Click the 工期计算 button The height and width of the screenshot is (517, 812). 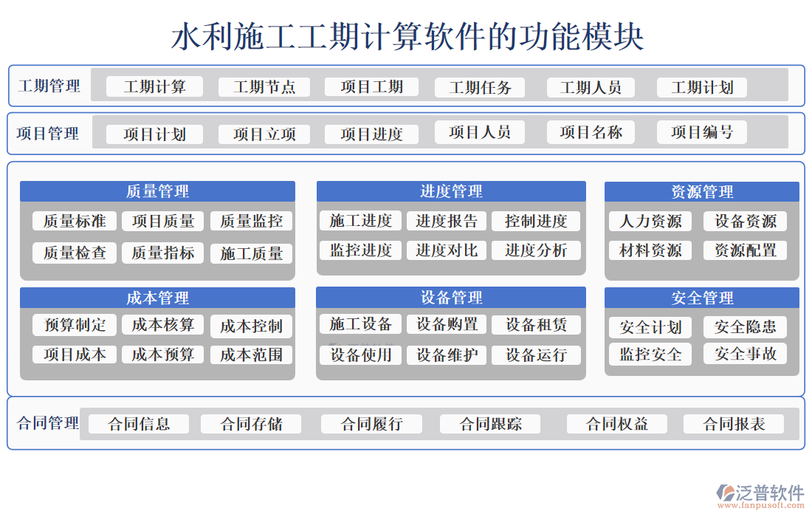(154, 86)
